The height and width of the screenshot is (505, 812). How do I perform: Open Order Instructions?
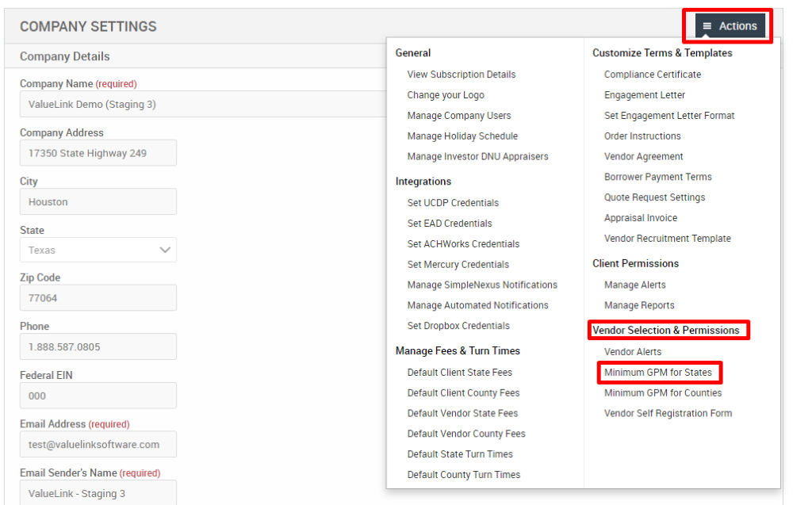pyautogui.click(x=642, y=136)
